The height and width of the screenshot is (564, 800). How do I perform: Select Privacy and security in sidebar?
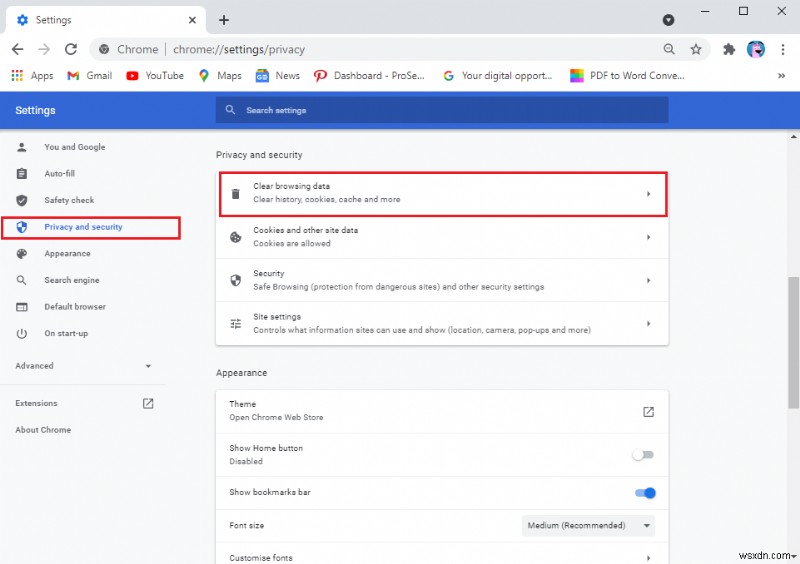[83, 227]
